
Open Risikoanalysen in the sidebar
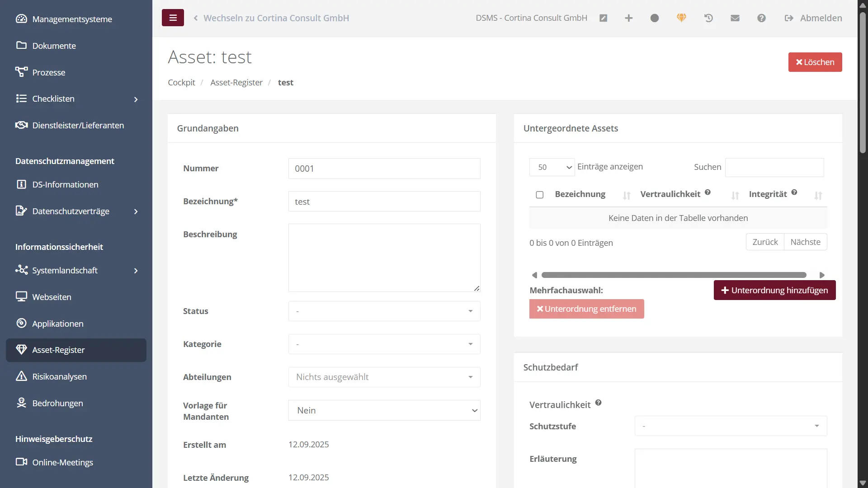click(x=59, y=377)
